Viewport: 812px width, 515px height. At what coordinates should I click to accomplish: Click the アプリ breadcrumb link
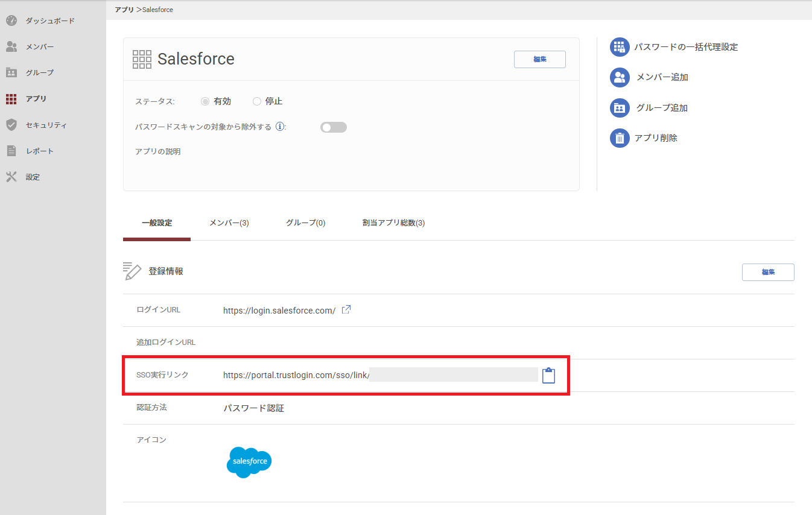[124, 10]
